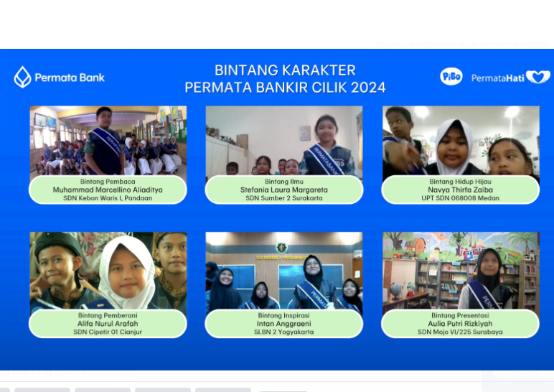Click the school text SDN Mojo VI/225 Surabaya
Image resolution: width=554 pixels, height=392 pixels.
460,332
